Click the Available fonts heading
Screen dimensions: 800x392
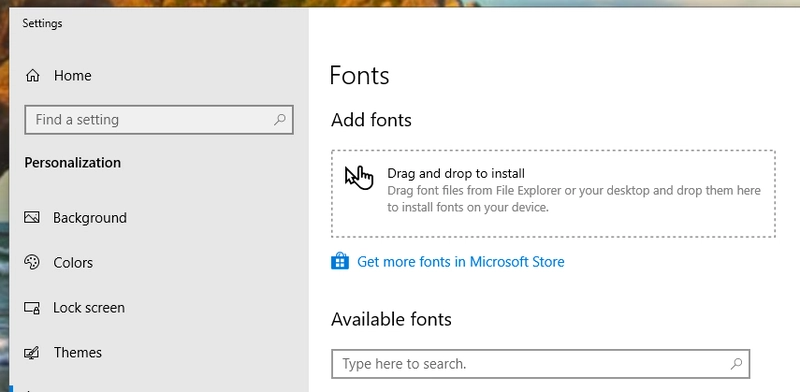tap(391, 320)
